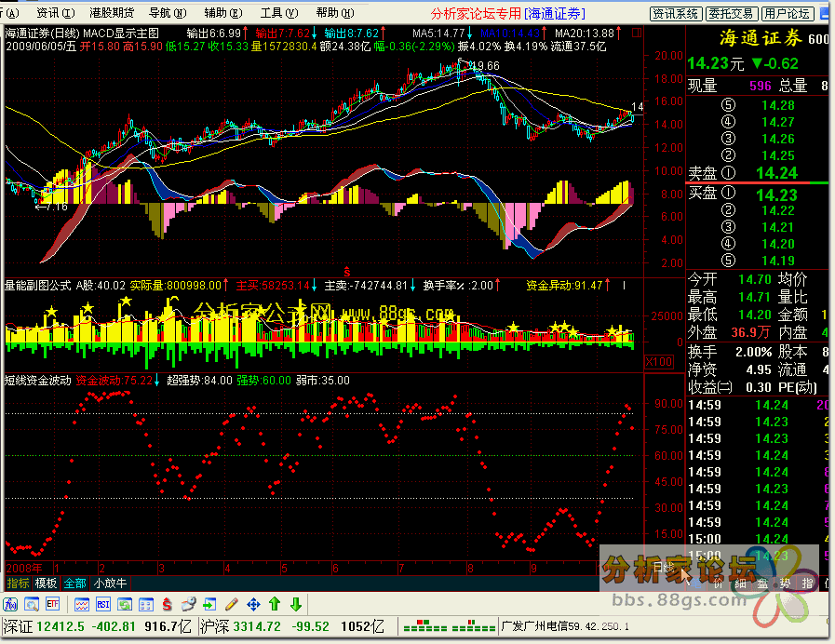
Task: Switch to the 指标 tab
Action: (x=18, y=584)
